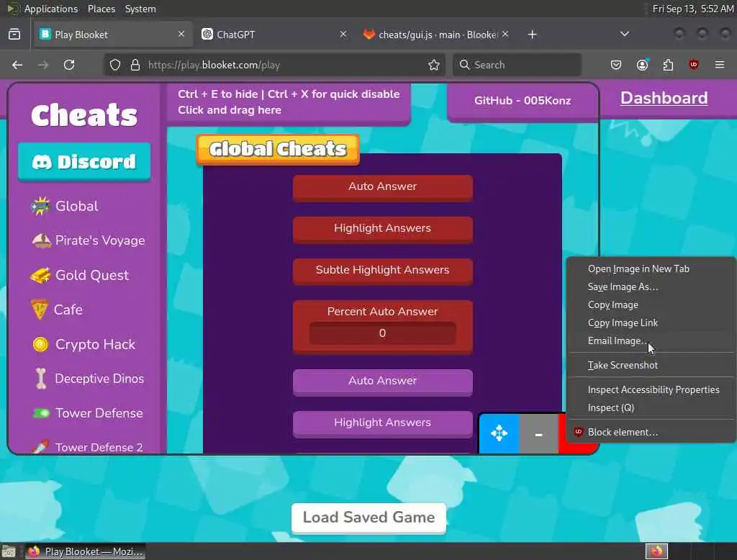
Task: Click the Global Cheats heading
Action: [278, 150]
